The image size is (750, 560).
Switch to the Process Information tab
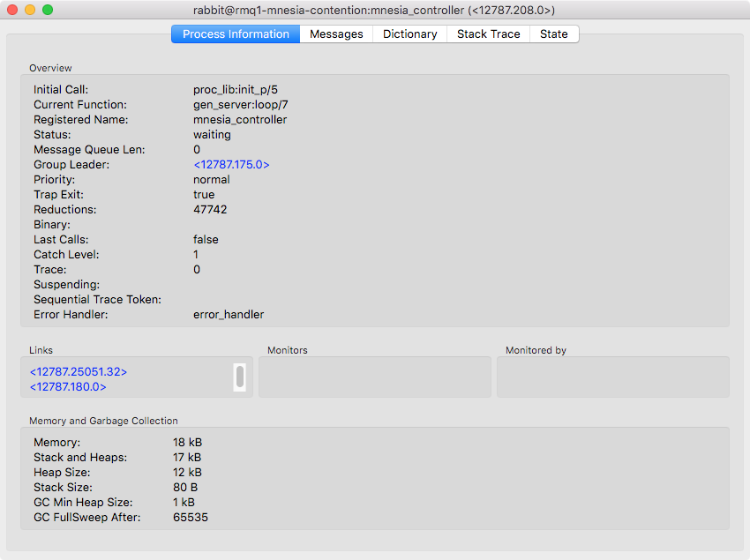(x=236, y=34)
